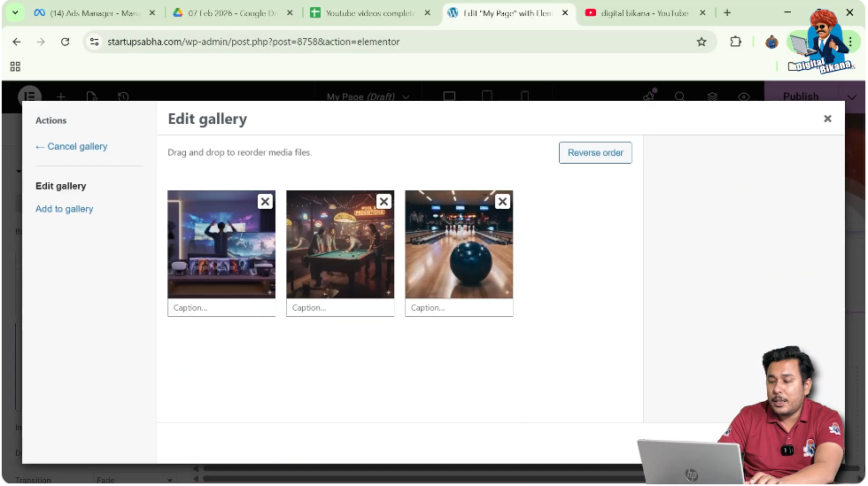Image resolution: width=868 pixels, height=486 pixels.
Task: Close the Edit gallery dialog
Action: click(827, 119)
